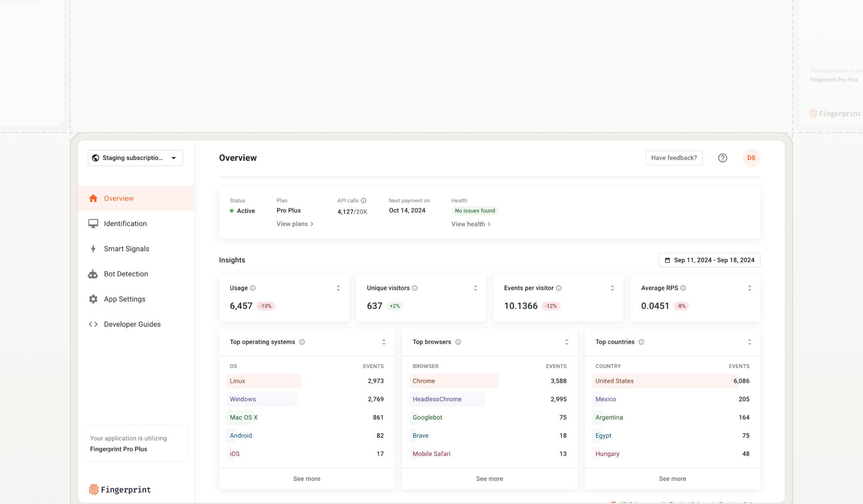Open App Settings from sidebar

pos(124,299)
